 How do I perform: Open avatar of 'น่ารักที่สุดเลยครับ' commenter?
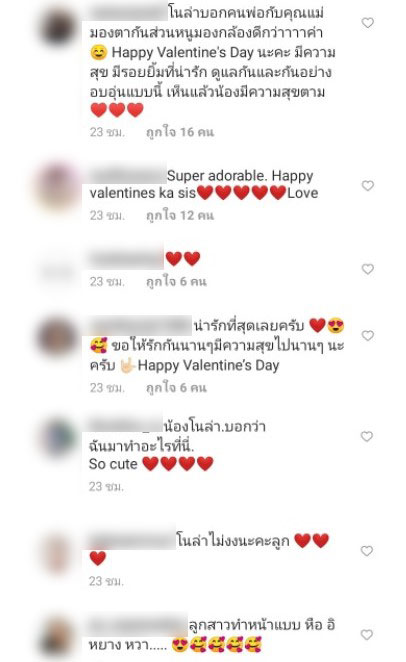coord(56,338)
